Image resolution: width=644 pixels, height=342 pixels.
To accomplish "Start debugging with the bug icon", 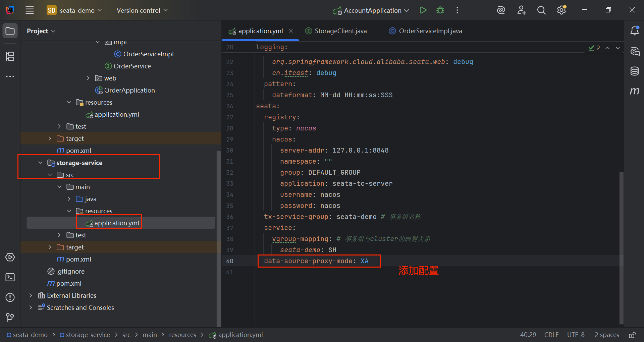I will [x=440, y=10].
